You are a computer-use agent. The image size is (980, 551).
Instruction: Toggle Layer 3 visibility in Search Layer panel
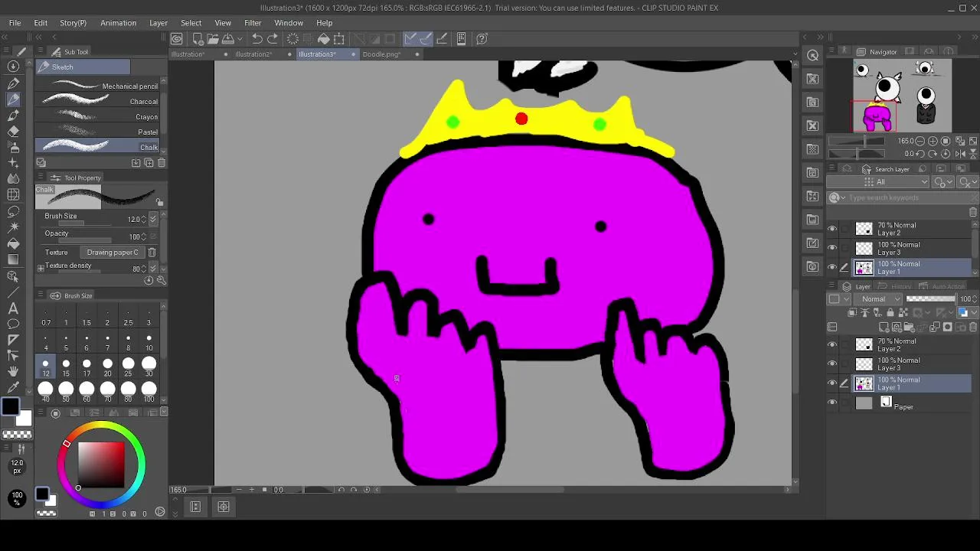[x=832, y=248]
